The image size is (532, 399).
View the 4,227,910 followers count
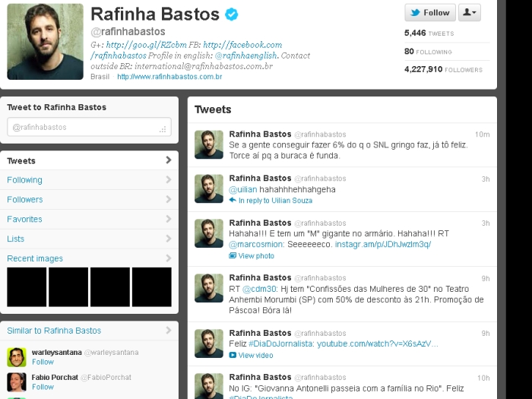443,70
